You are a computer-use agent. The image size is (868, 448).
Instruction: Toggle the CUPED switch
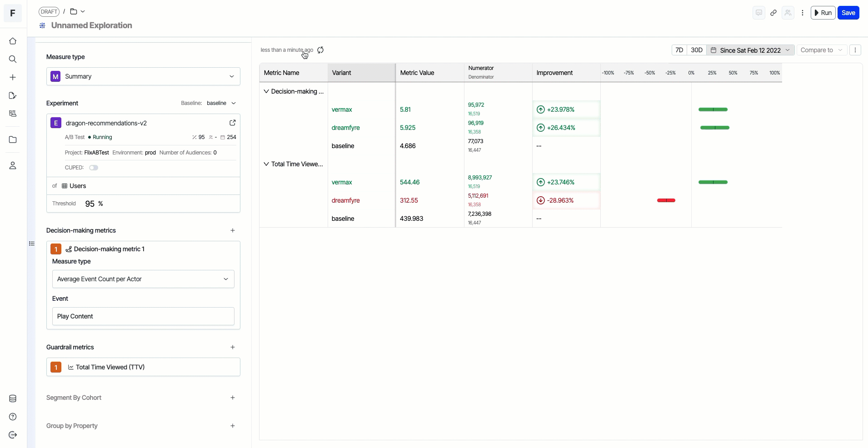(94, 168)
